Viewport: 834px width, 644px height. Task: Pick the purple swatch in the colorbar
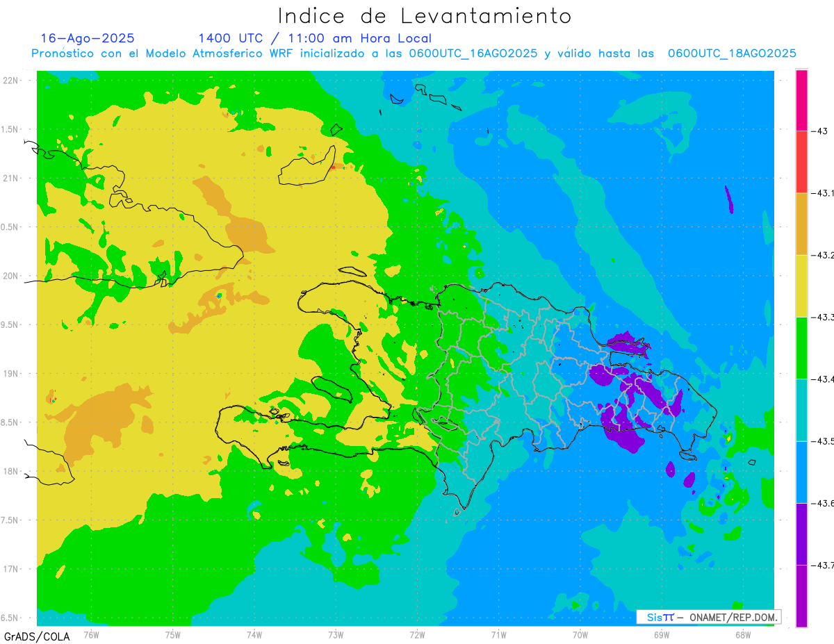[801, 534]
